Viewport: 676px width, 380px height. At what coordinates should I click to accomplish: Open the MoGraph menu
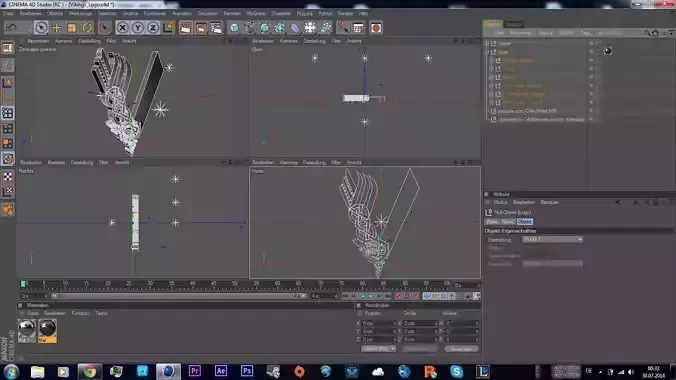256,13
